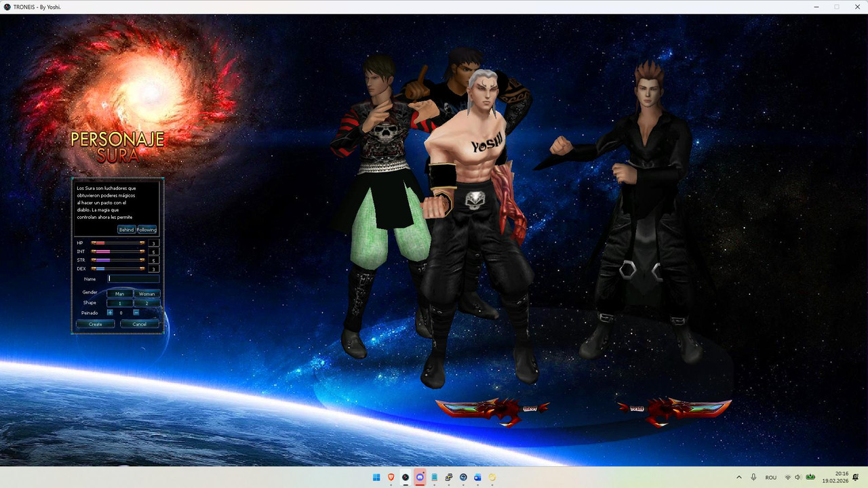Click the right sword arrow below characters
The height and width of the screenshot is (488, 868).
674,411
